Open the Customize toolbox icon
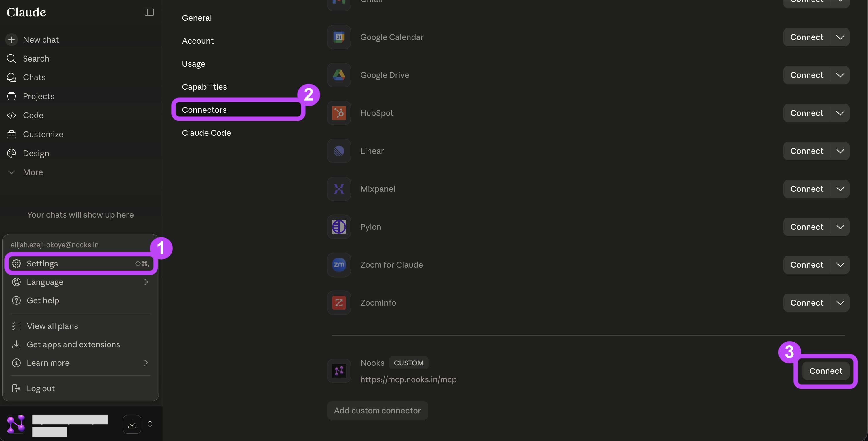The width and height of the screenshot is (868, 441). coord(12,134)
